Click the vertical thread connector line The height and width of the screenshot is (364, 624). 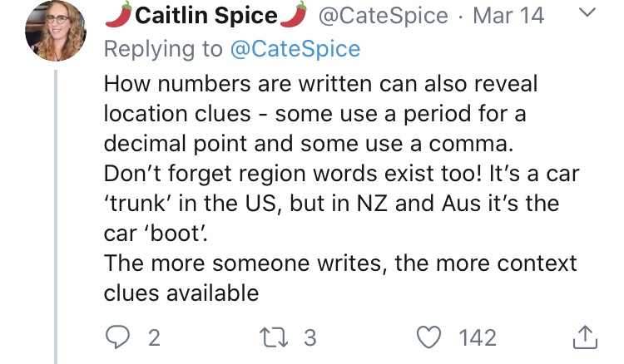(56, 217)
